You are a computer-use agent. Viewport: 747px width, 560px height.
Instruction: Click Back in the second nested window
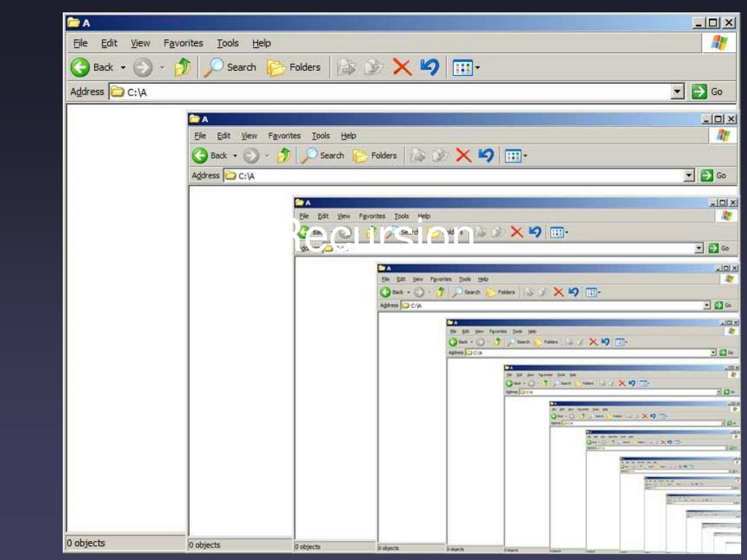[x=210, y=155]
